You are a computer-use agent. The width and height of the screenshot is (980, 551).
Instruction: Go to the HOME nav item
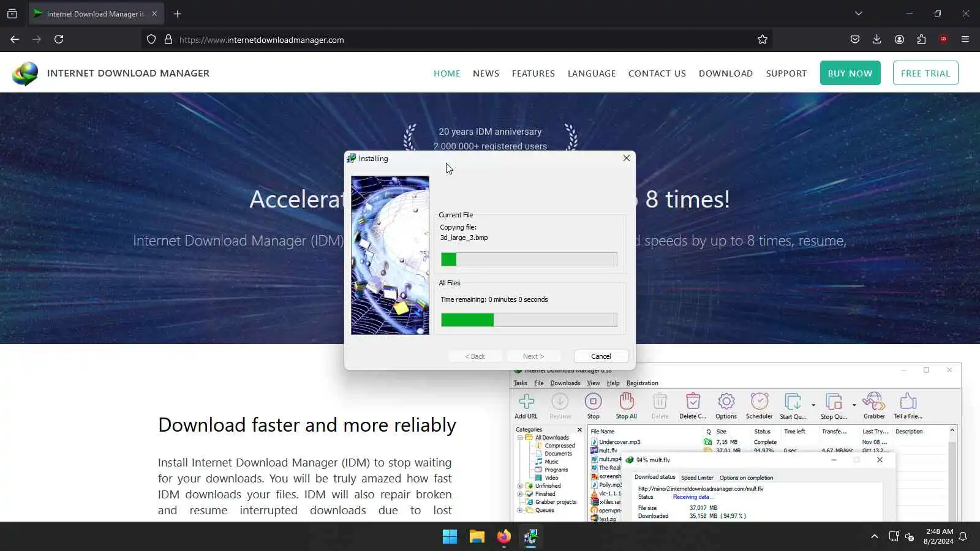(x=447, y=73)
